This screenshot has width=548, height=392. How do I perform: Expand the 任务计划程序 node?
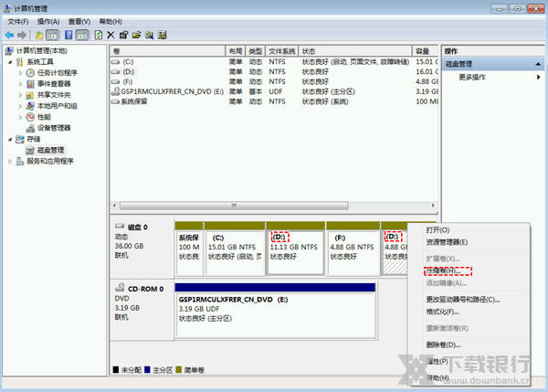pos(21,73)
